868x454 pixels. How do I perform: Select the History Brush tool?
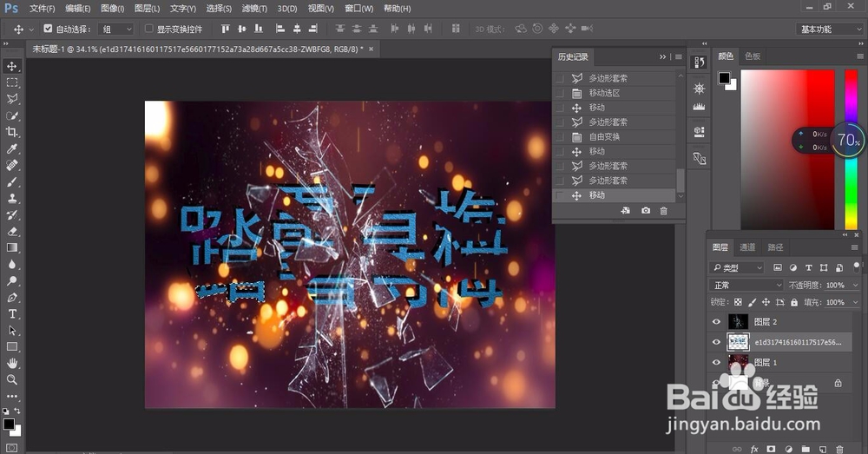(11, 214)
